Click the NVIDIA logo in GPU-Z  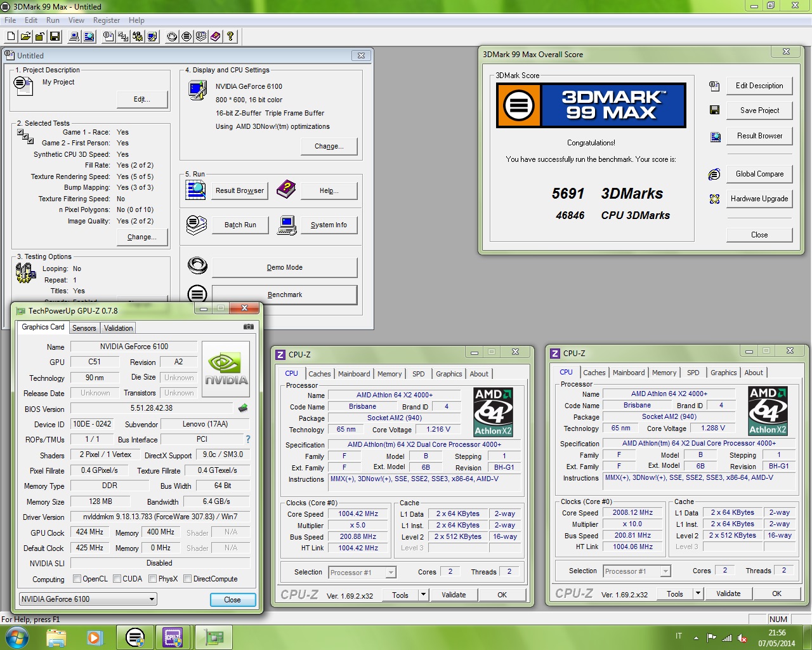(226, 369)
